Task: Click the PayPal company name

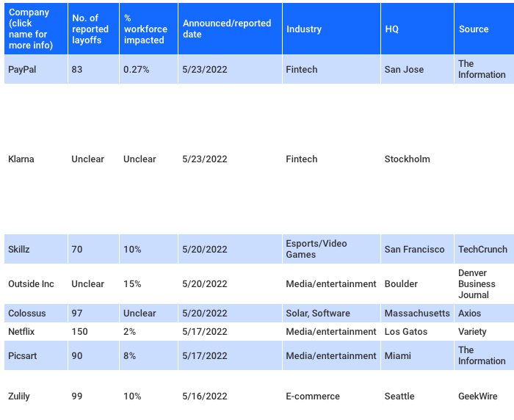Action: (x=22, y=70)
